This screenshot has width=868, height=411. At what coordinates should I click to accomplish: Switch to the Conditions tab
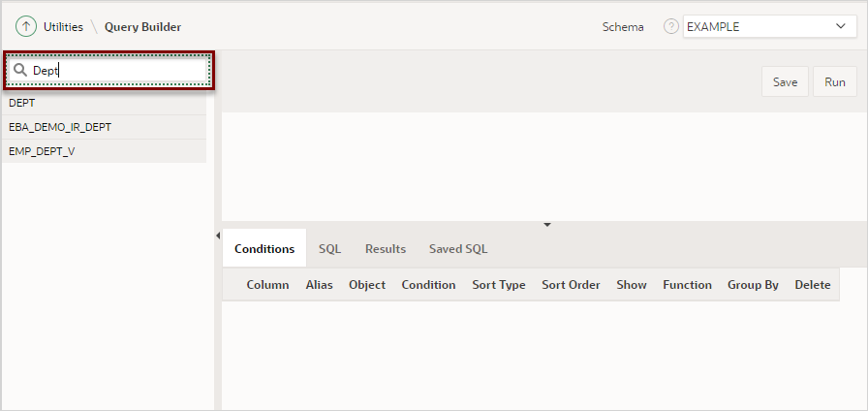coord(264,249)
